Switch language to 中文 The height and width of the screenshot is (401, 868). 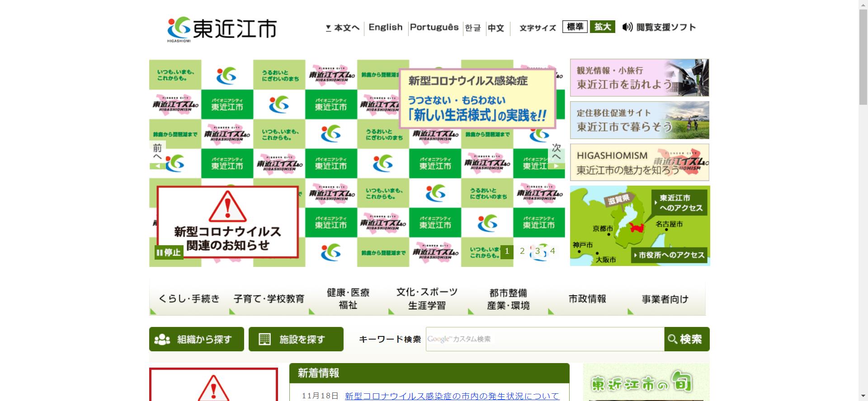tap(496, 28)
